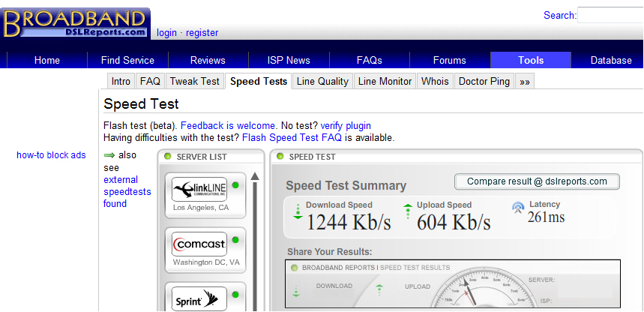Switch to the Tweak Test tab
The image size is (644, 312).
pos(195,82)
